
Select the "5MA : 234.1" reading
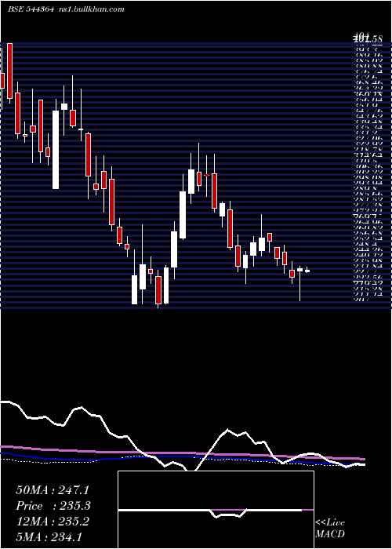(49, 536)
